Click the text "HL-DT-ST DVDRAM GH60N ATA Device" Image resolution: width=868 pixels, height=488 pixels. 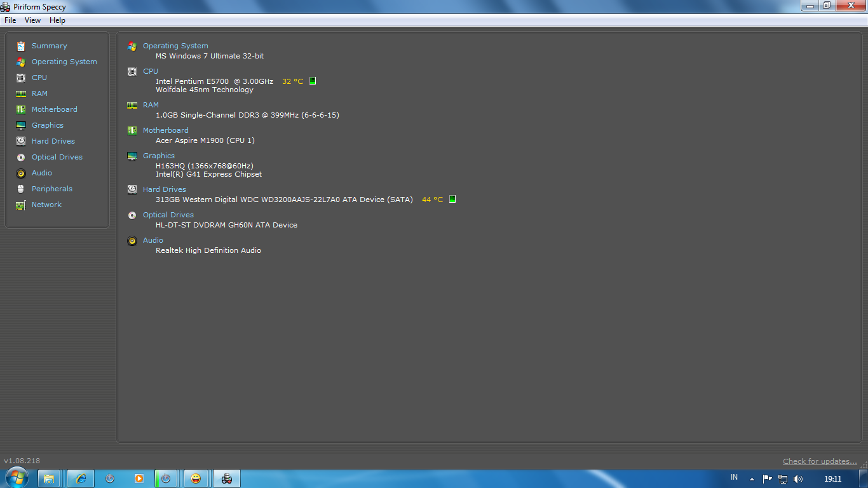[x=226, y=225]
